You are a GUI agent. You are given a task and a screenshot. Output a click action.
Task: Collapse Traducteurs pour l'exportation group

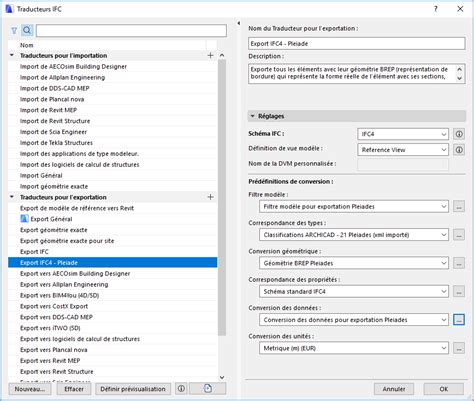(x=12, y=197)
